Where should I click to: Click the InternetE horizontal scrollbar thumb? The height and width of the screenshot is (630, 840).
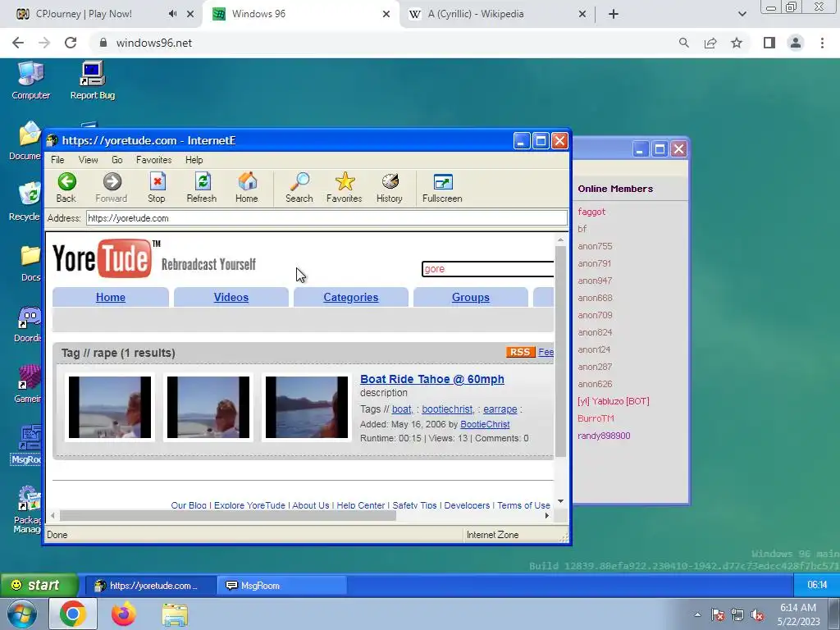tap(228, 515)
